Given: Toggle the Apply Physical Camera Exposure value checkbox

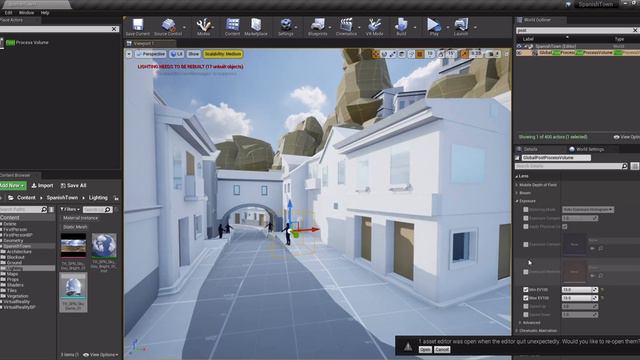Looking at the screenshot, I should pyautogui.click(x=565, y=227).
